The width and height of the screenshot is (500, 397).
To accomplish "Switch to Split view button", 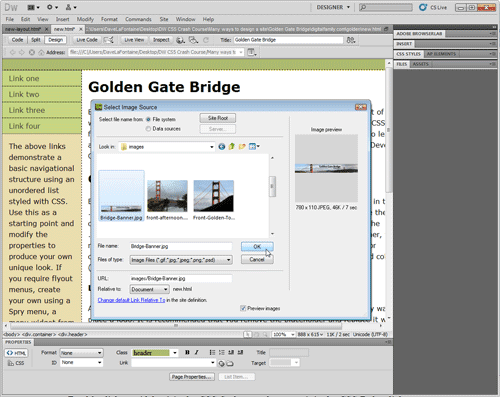I will coord(36,40).
